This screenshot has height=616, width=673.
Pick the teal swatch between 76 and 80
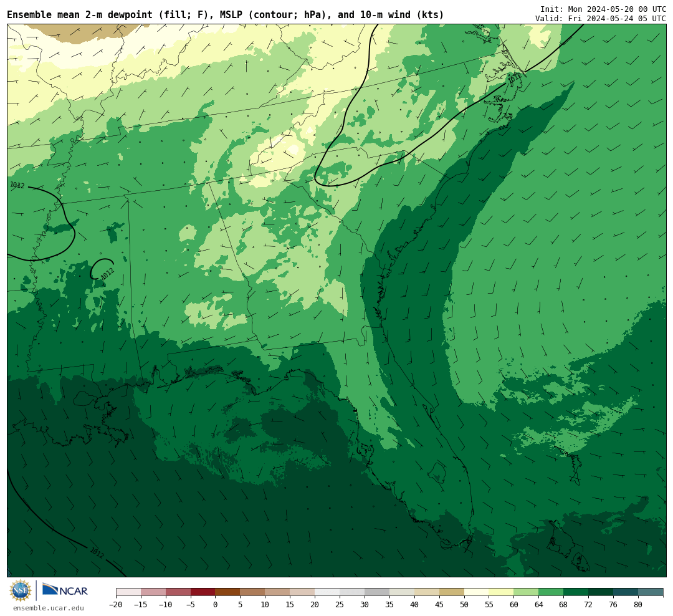coord(626,592)
